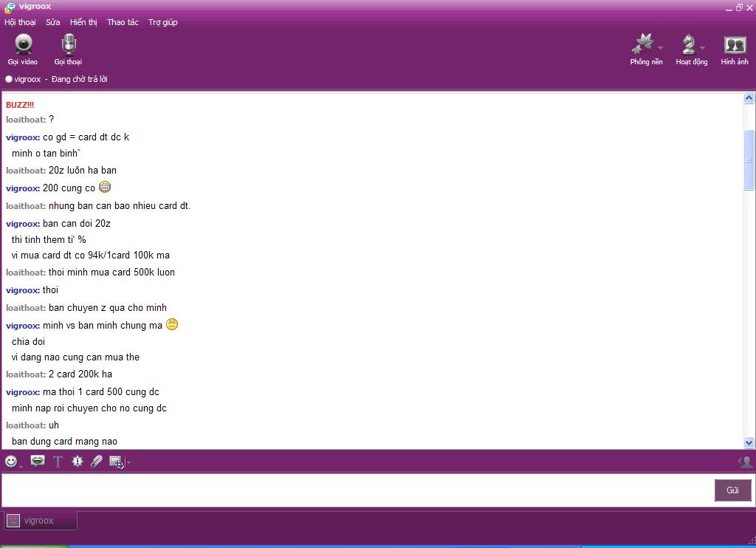Viewport: 756px width, 548px height.
Task: Click the contact avatar icon beside the toolbar
Action: tap(746, 462)
